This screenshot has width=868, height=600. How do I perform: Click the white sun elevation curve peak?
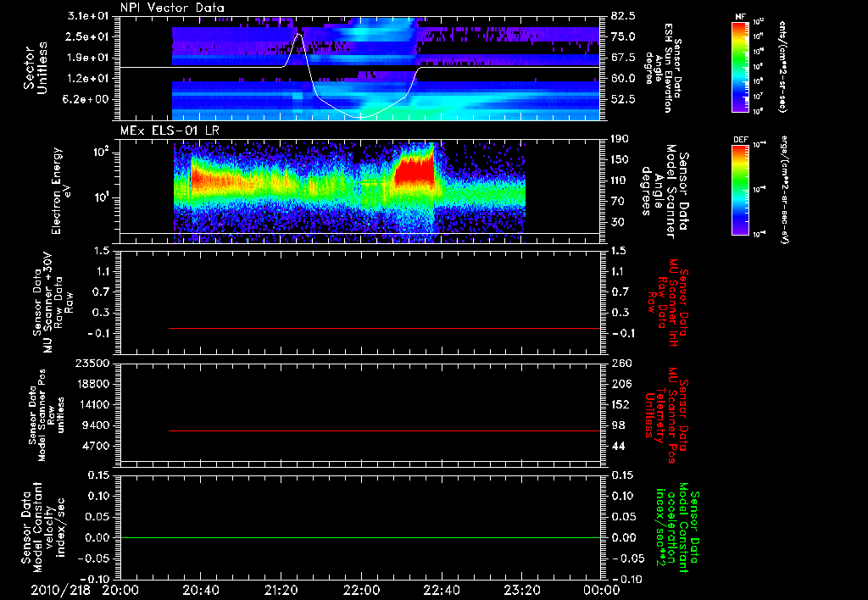coord(299,34)
